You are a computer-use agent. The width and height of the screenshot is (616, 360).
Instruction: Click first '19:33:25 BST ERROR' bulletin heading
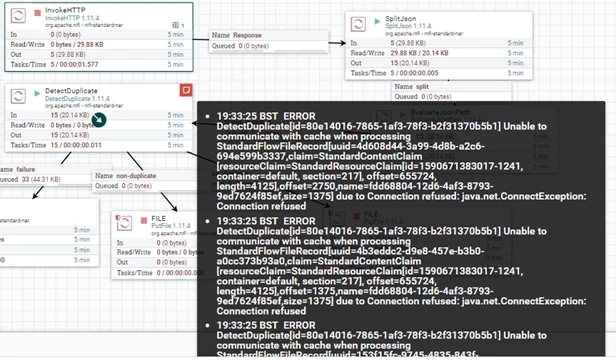266,116
